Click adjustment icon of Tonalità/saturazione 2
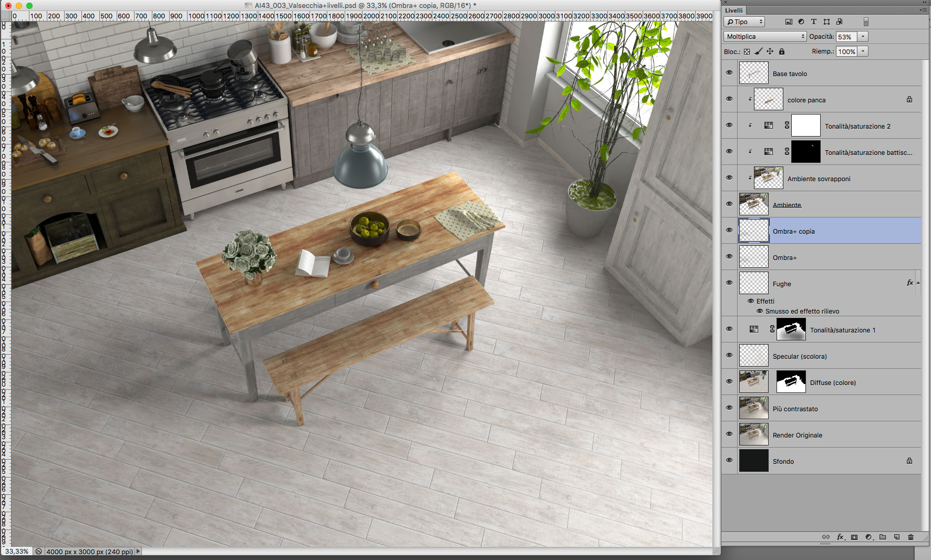The height and width of the screenshot is (560, 931). tap(769, 126)
